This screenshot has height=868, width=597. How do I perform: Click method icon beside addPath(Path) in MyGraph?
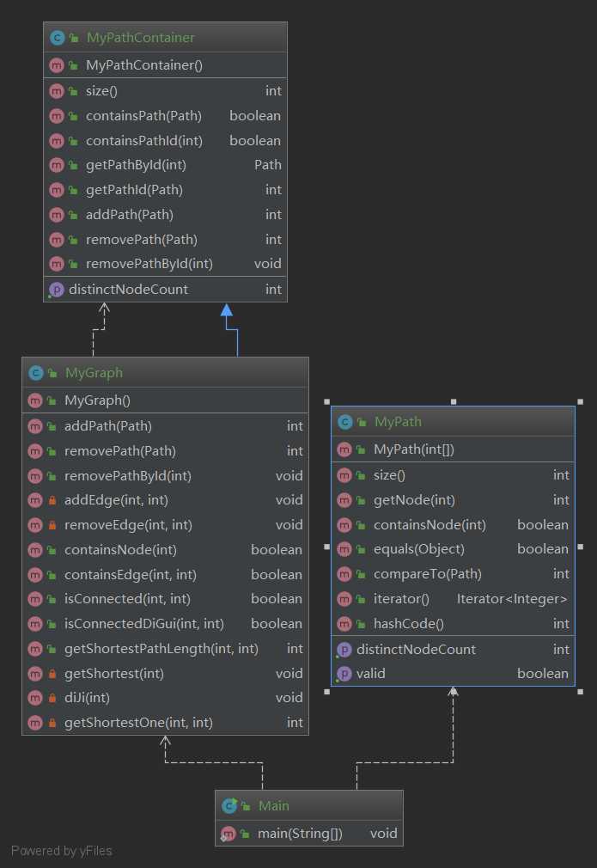click(35, 426)
